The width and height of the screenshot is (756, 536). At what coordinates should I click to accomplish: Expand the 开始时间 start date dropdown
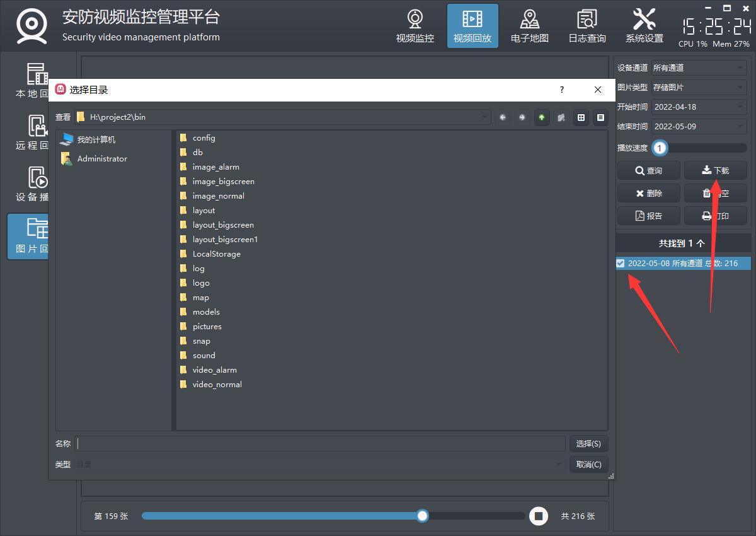pos(740,107)
